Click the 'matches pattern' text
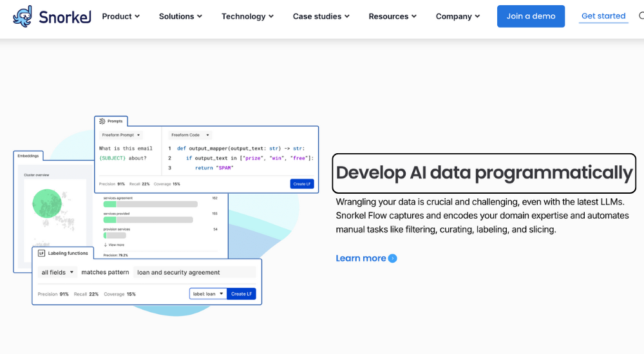 [105, 272]
